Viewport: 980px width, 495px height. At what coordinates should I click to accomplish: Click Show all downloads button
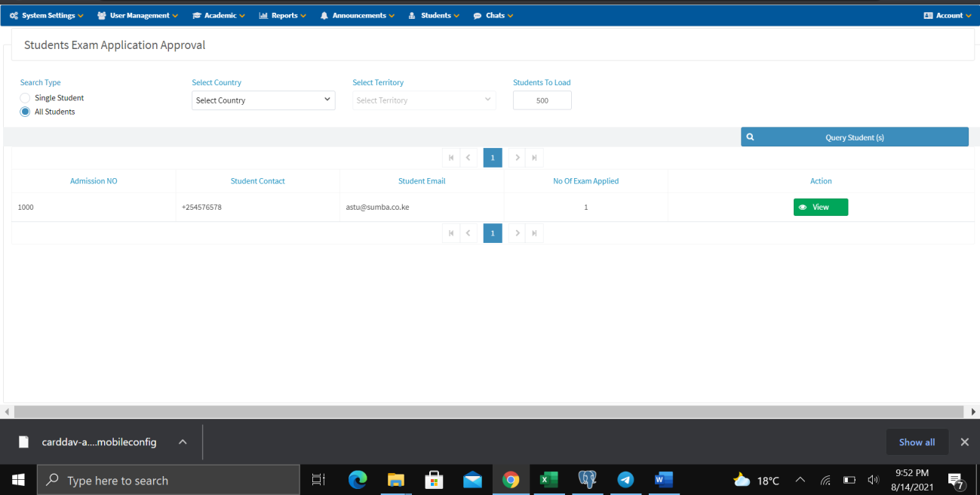pos(917,442)
